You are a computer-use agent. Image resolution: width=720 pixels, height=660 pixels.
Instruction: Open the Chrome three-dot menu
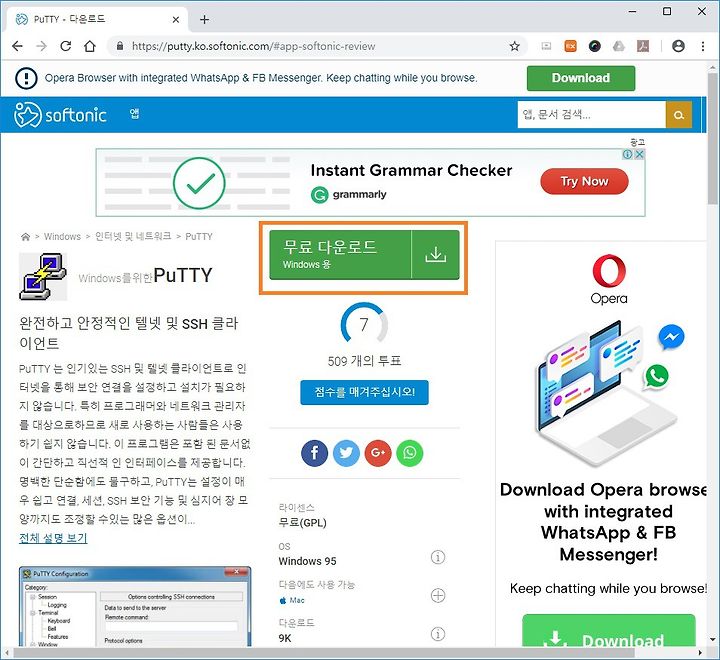click(x=703, y=46)
